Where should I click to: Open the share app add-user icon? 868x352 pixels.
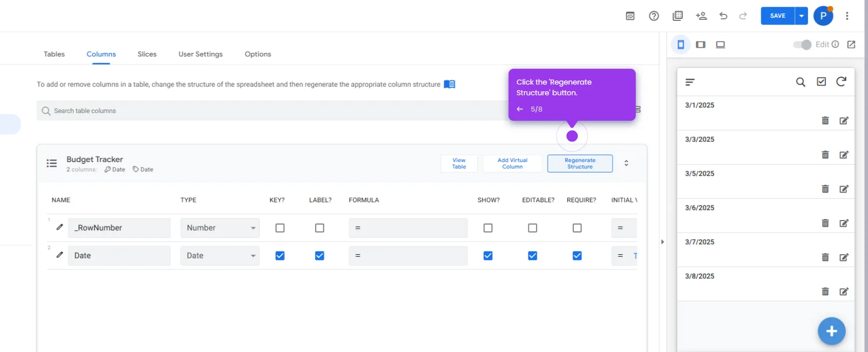tap(701, 16)
